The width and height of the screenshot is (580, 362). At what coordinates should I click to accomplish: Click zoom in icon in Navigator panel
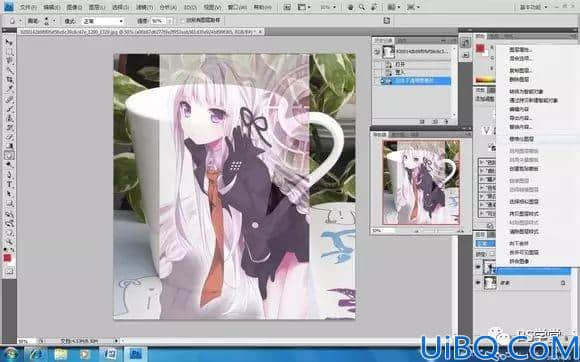461,230
